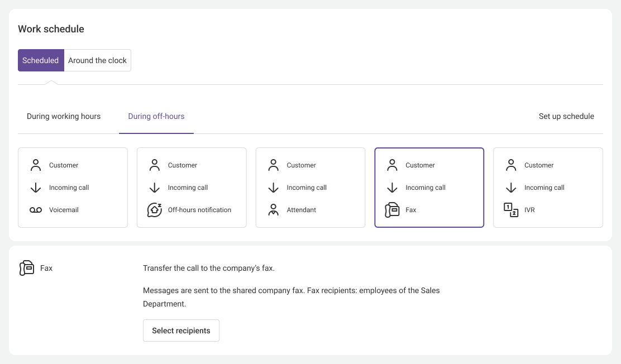Switch schedule mode to Around the clock
The width and height of the screenshot is (621, 364).
tap(98, 60)
